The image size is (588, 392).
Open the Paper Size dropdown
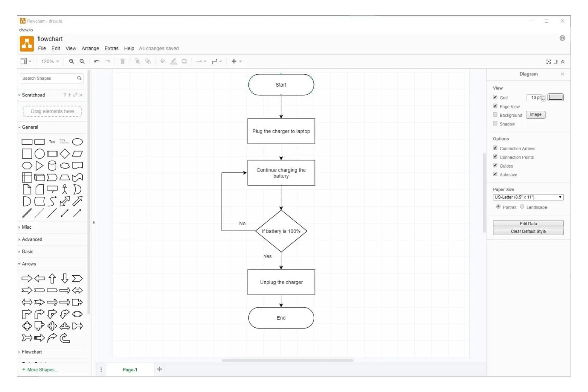pos(528,197)
